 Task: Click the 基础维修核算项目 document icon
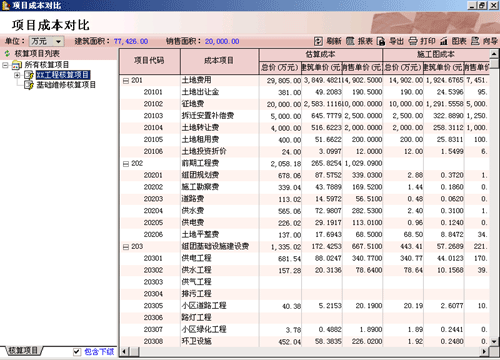coord(29,85)
